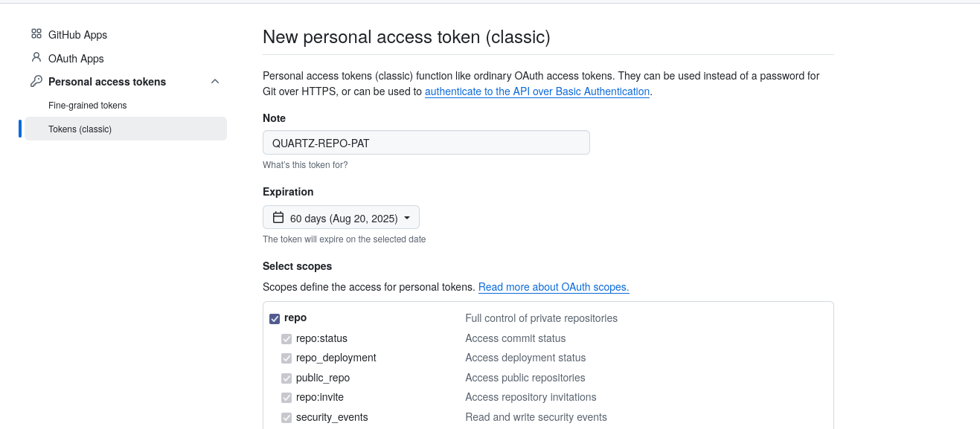Open Fine-grained tokens in sidebar
Image resolution: width=980 pixels, height=429 pixels.
tap(88, 106)
